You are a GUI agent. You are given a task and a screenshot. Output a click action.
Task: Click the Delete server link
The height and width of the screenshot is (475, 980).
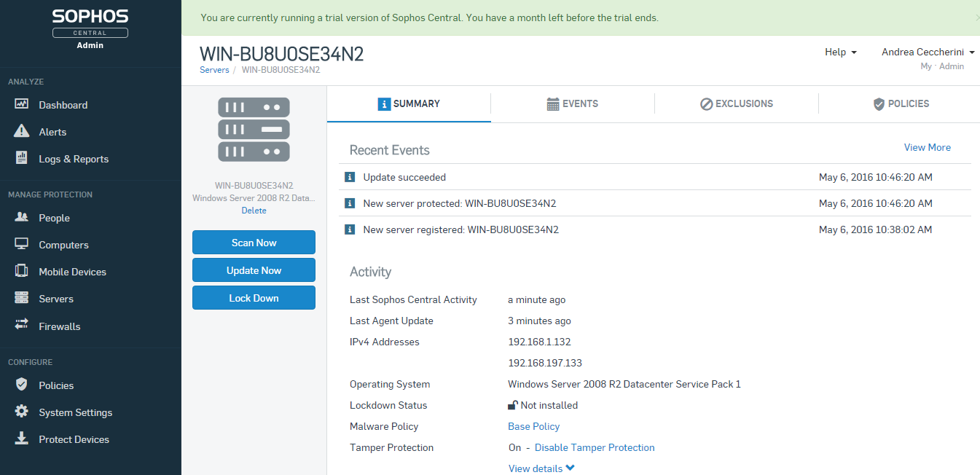point(254,211)
